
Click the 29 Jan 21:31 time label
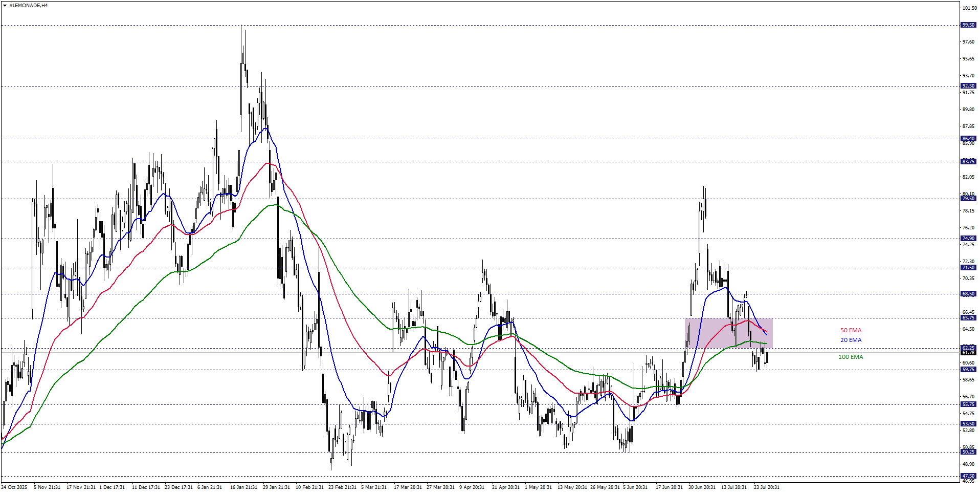[x=276, y=487]
